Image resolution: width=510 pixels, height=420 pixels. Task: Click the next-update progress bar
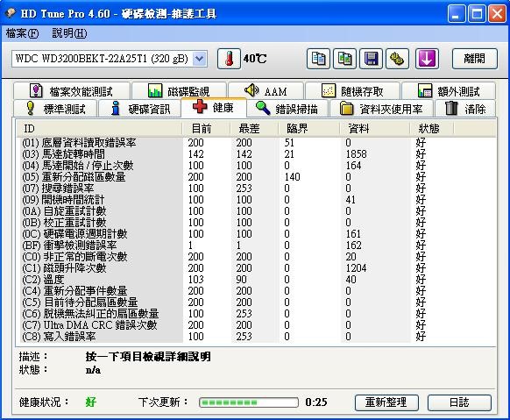[249, 402]
